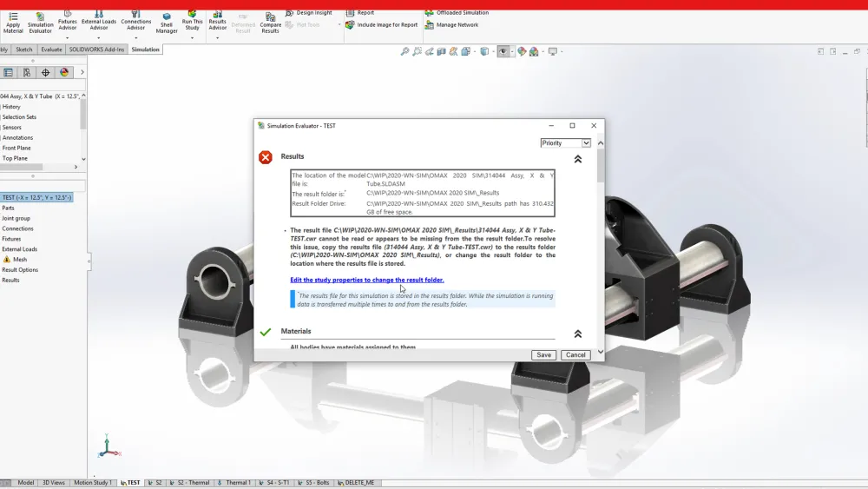Click the Design Insight tool
This screenshot has height=489, width=868.
click(309, 13)
